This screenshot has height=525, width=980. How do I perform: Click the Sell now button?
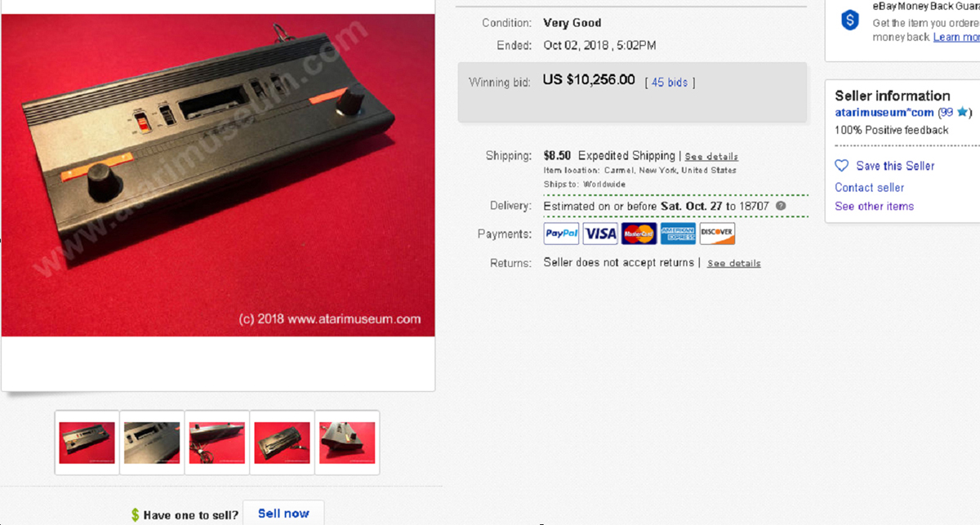283,514
